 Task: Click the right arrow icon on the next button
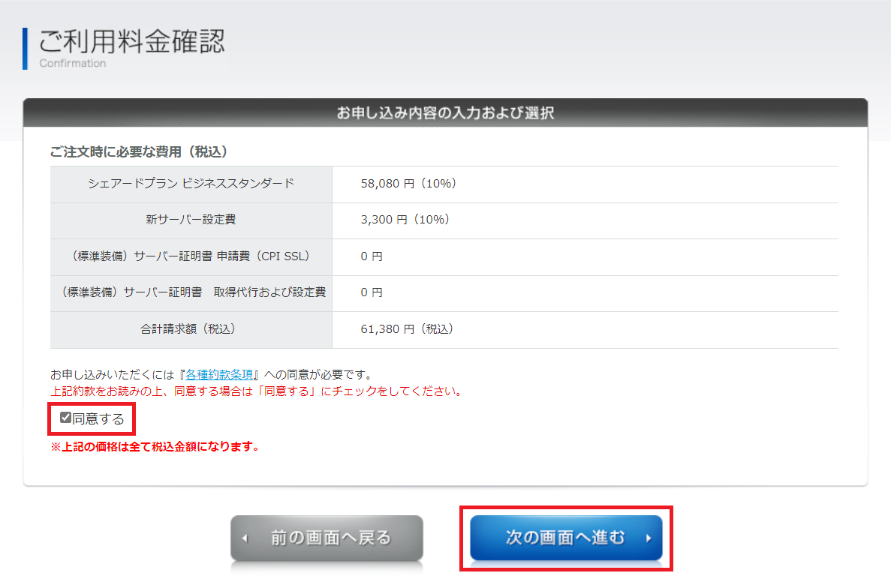pyautogui.click(x=648, y=538)
